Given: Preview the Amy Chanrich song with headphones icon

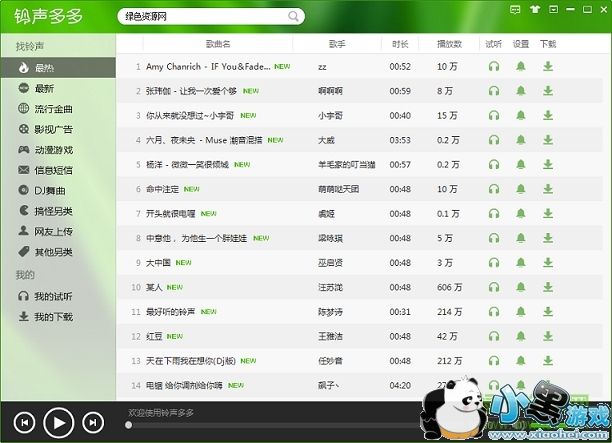Looking at the screenshot, I should coord(494,66).
